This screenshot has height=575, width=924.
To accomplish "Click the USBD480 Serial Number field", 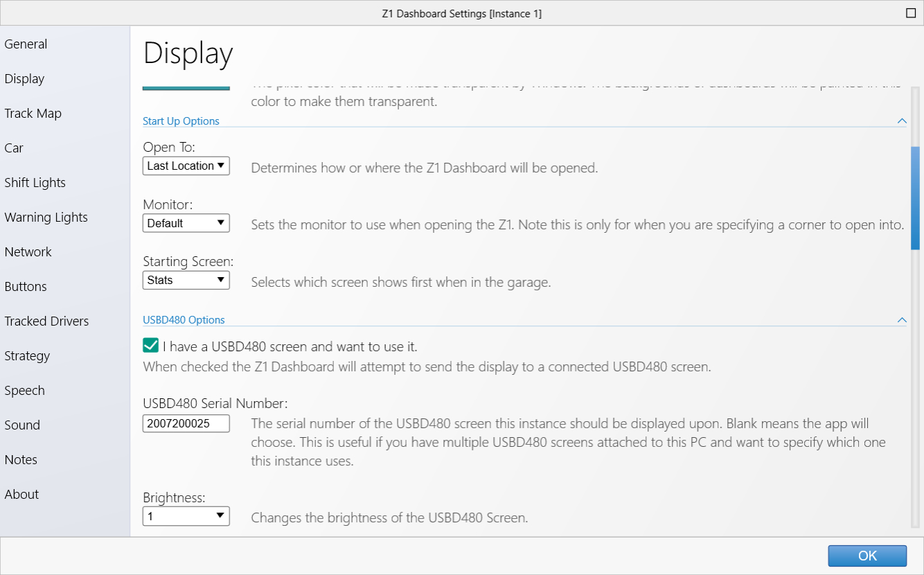I will click(186, 423).
